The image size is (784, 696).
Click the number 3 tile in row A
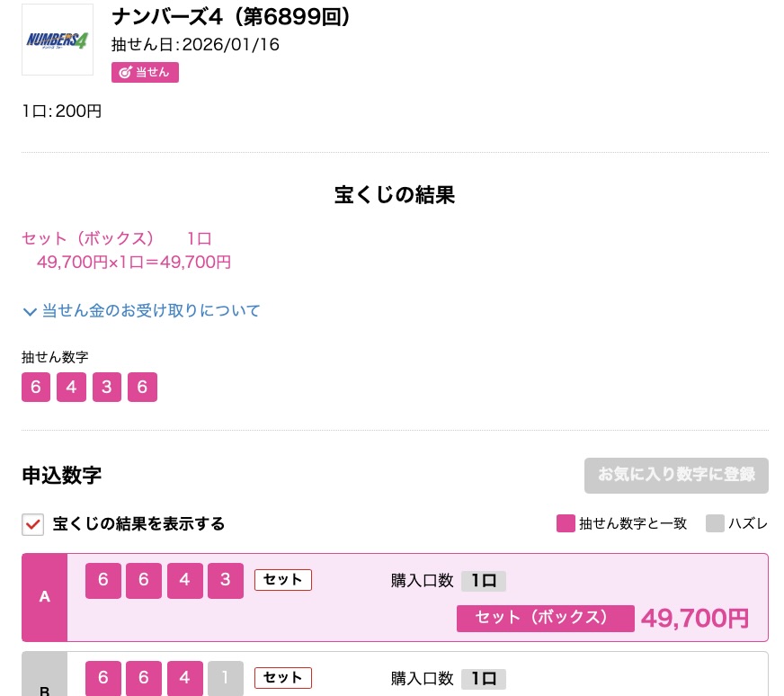[x=226, y=581]
